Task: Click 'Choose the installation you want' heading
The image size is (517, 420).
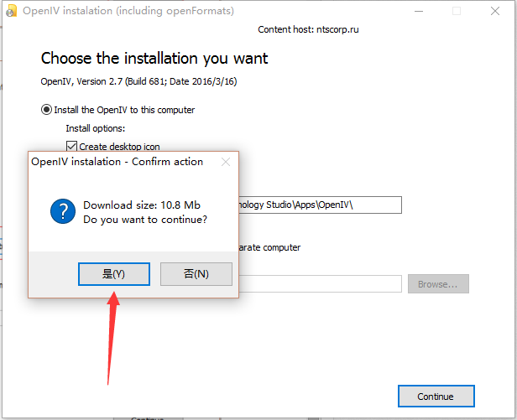Action: point(154,59)
